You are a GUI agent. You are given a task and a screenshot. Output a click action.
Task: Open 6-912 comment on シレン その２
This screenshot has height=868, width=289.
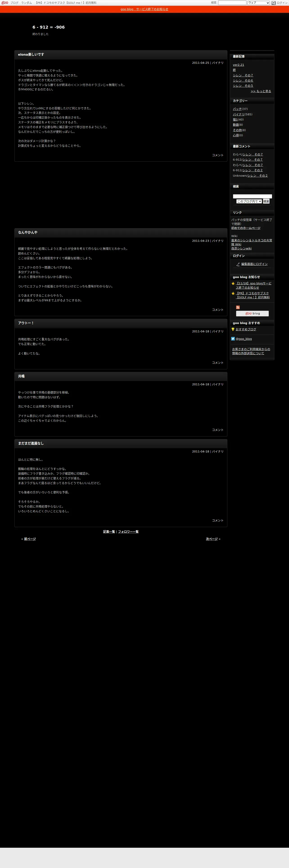coord(253,171)
